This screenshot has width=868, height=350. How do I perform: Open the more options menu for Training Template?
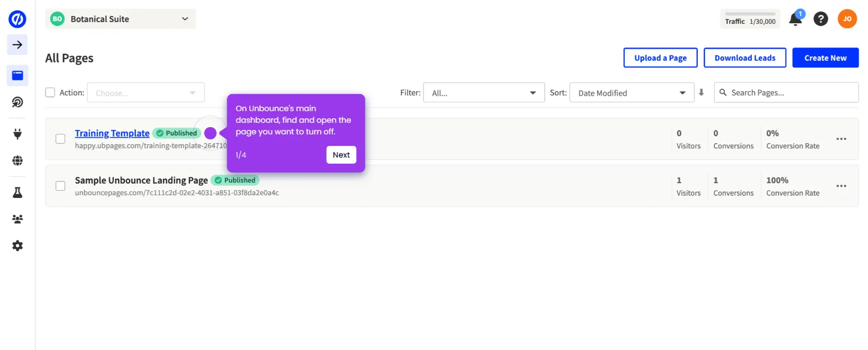[x=841, y=139]
